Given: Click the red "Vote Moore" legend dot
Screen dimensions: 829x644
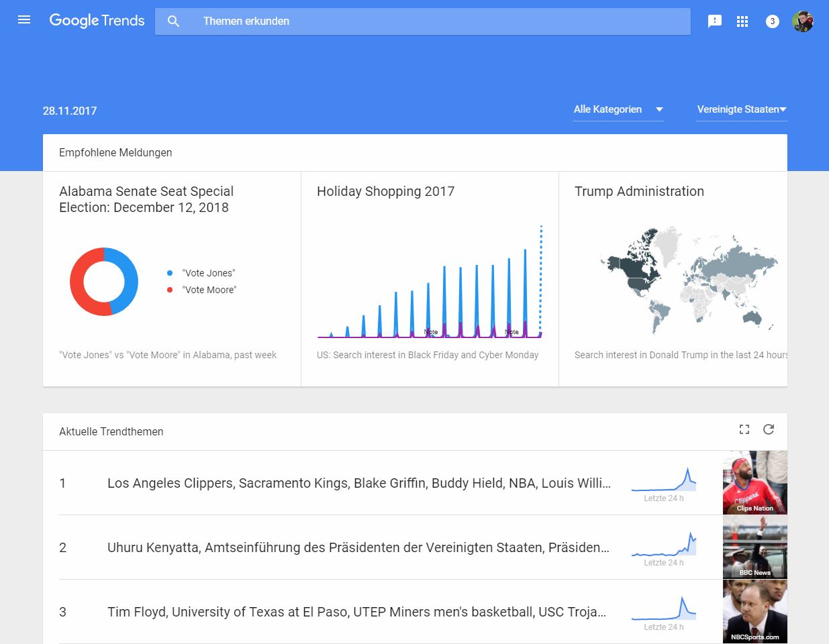Looking at the screenshot, I should click(x=170, y=290).
